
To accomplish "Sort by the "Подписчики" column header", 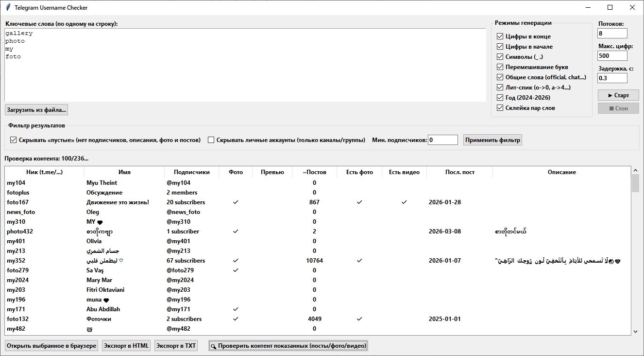I will 192,172.
